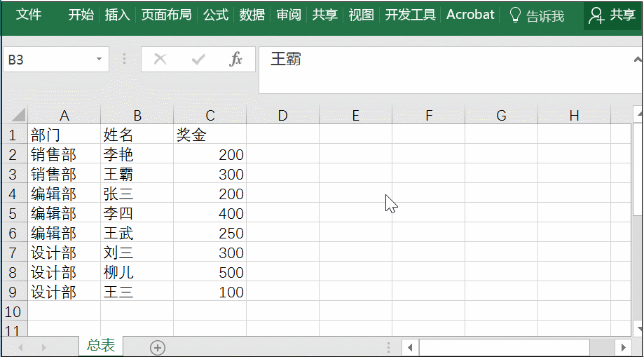This screenshot has height=357, width=644.
Task: Open the Acrobat tab
Action: click(470, 15)
